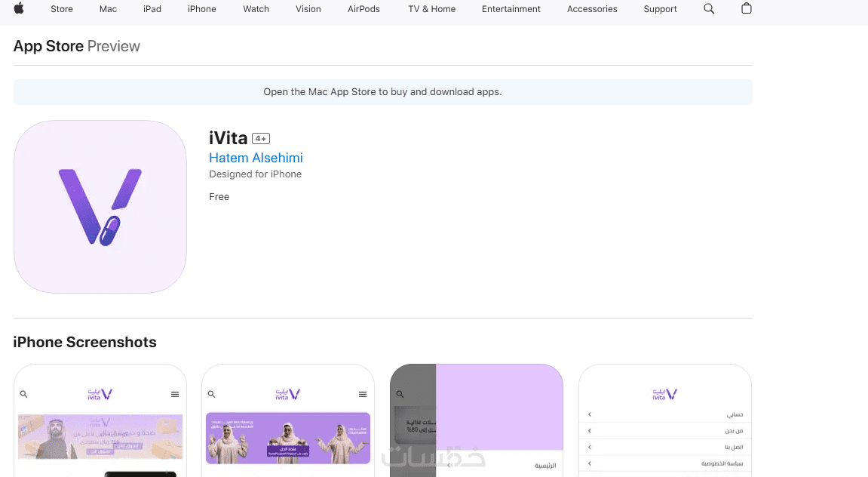Click search icon in second iPhone screenshot
Viewport: 868px width, 477px height.
(211, 394)
